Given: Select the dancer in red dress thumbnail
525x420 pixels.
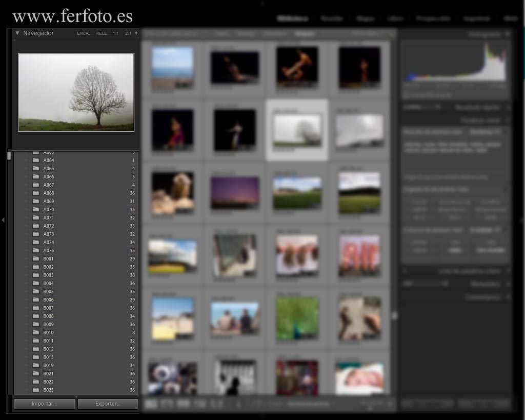Looking at the screenshot, I should pos(172,130).
